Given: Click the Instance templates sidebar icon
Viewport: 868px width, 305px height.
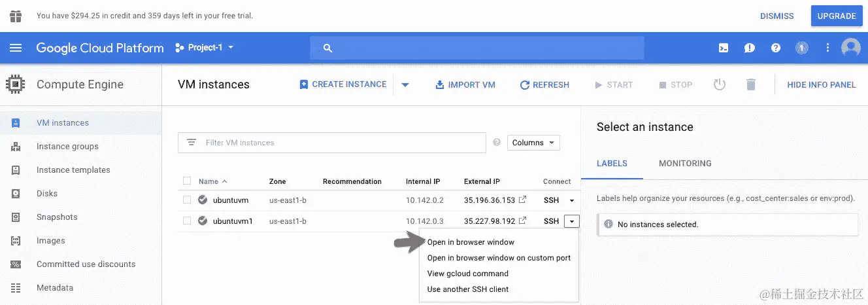Looking at the screenshot, I should click(16, 170).
